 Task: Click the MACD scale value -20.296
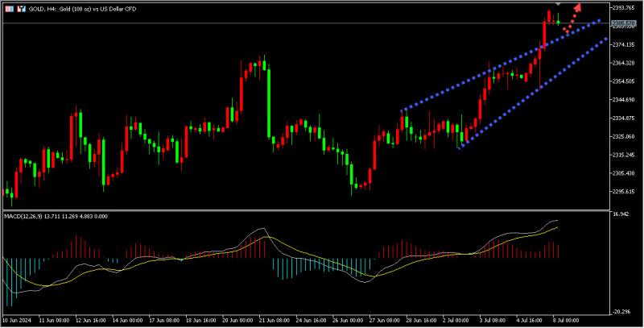click(x=621, y=312)
